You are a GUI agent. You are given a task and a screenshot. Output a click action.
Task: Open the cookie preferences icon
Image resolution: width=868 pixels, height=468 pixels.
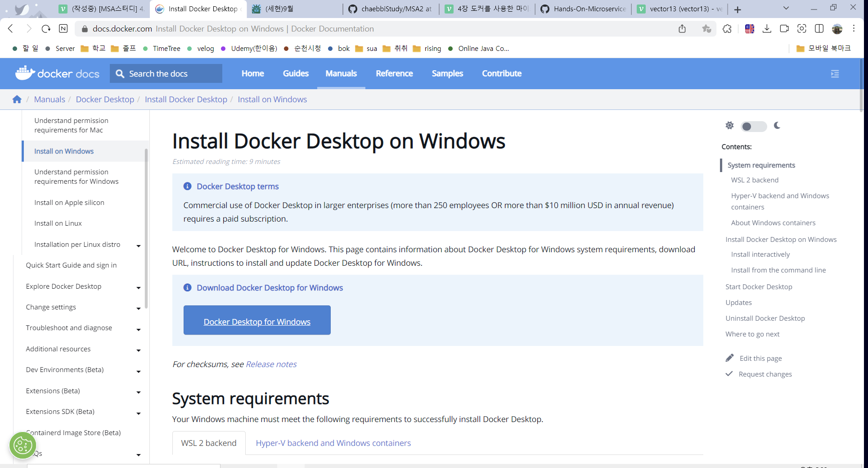23,445
